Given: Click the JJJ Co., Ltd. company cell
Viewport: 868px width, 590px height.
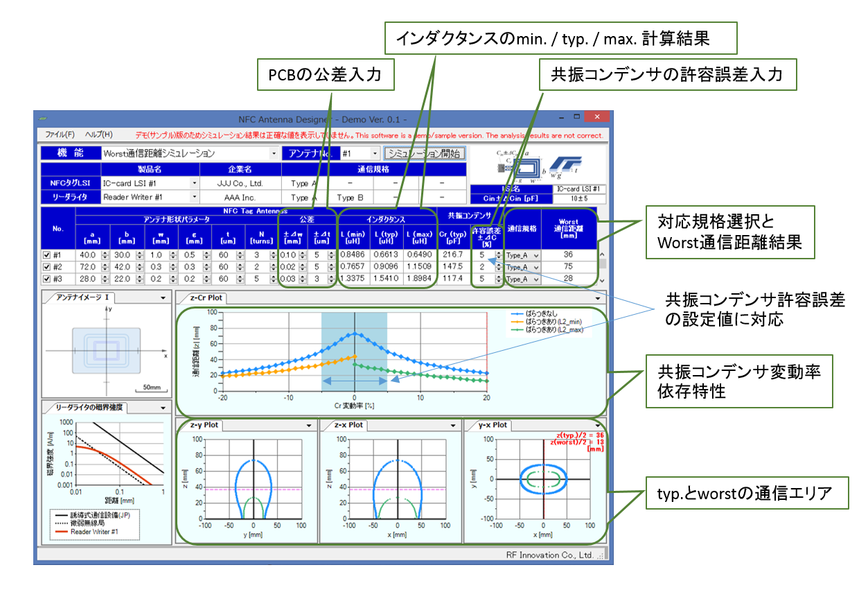Looking at the screenshot, I should 241,184.
